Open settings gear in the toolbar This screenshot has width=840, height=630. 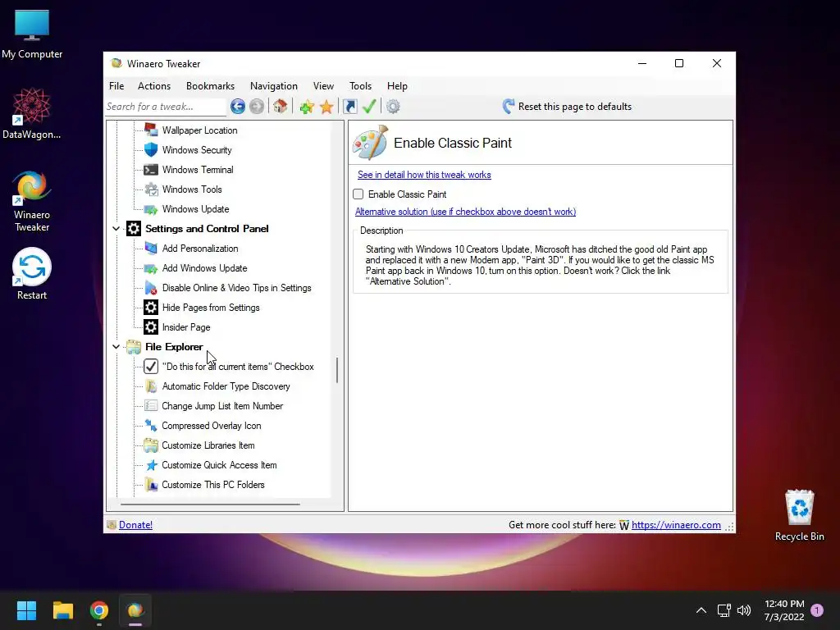(x=393, y=107)
